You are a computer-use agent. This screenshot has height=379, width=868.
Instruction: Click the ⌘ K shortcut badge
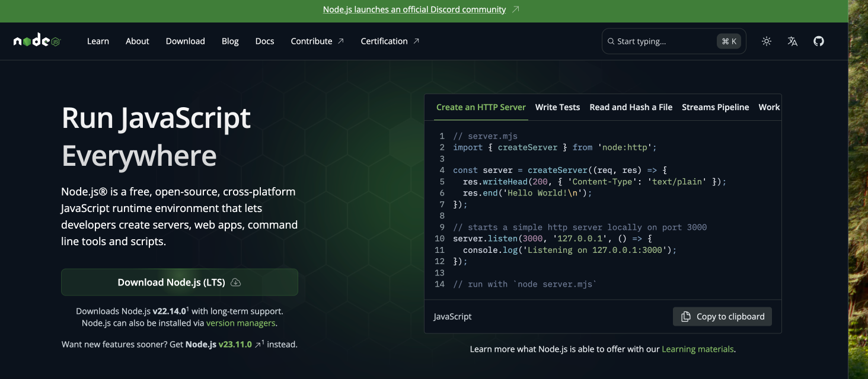click(x=729, y=41)
